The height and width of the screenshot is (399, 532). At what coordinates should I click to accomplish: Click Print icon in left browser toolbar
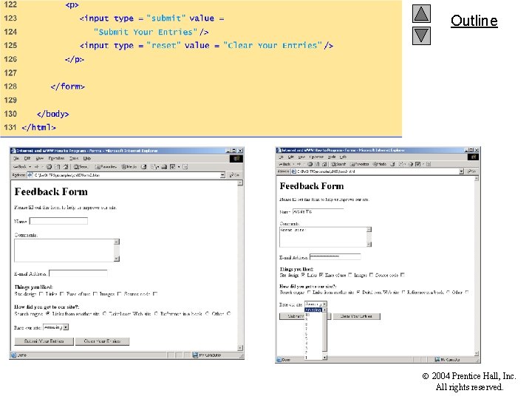(164, 166)
